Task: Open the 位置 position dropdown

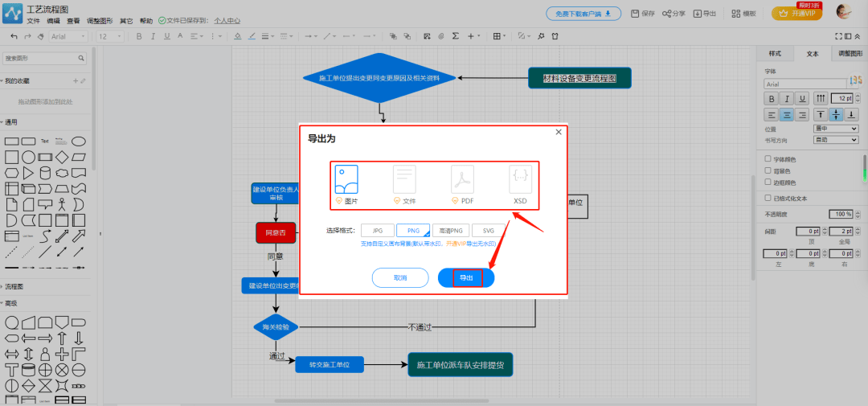Action: 836,129
